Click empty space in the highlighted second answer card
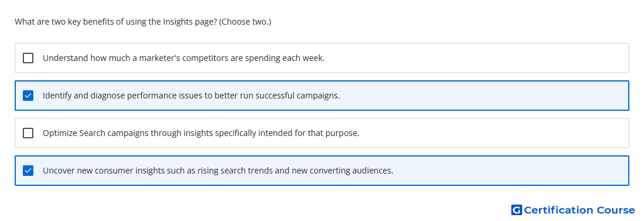The height and width of the screenshot is (221, 644). (x=485, y=96)
